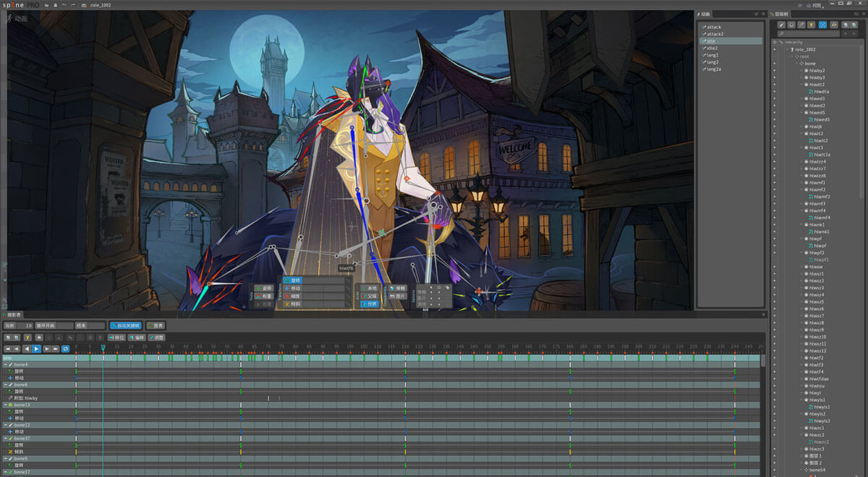Toggle loop playback button
Viewport: 868px width, 477px height.
(66, 349)
